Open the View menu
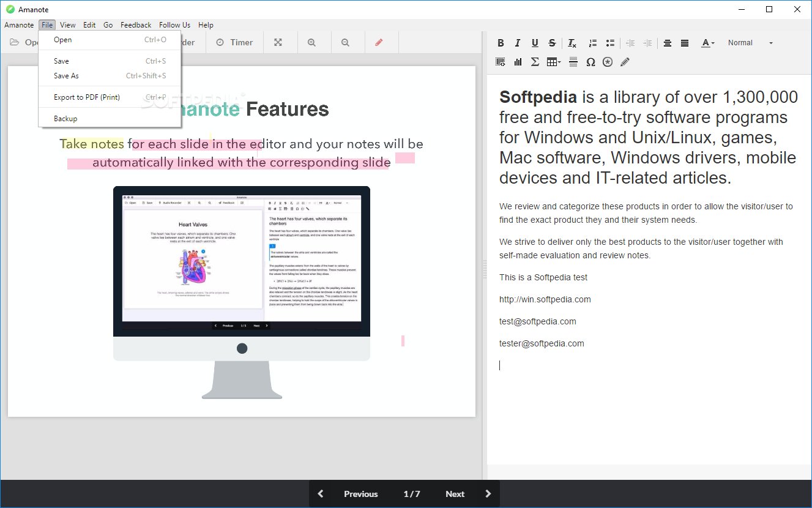 pos(68,25)
